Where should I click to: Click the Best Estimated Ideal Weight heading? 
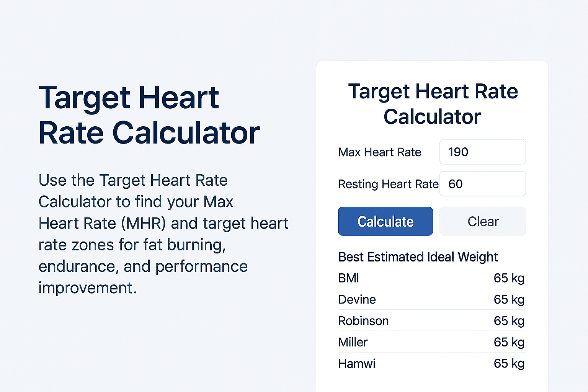click(418, 257)
